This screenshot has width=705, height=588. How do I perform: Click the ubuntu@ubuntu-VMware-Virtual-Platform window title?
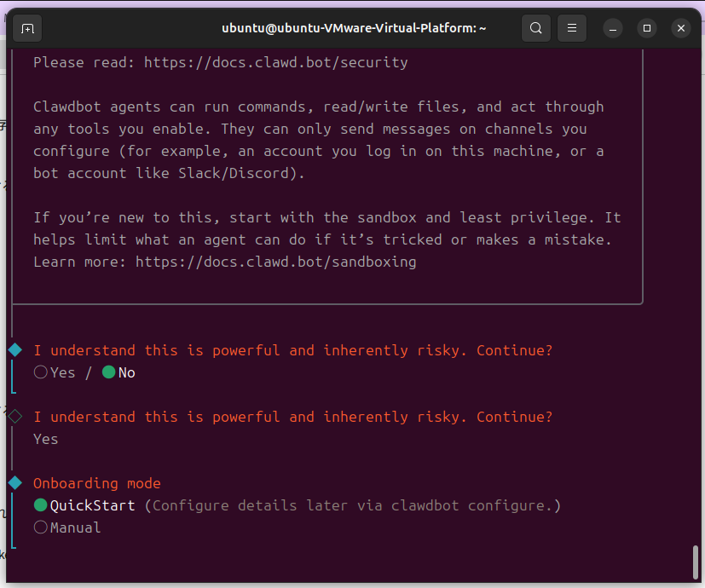pos(354,28)
